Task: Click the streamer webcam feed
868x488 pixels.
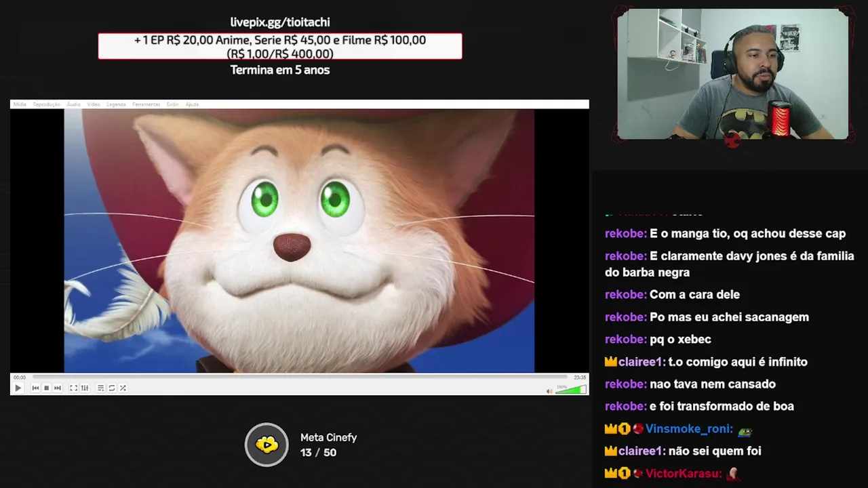Action: (x=732, y=74)
